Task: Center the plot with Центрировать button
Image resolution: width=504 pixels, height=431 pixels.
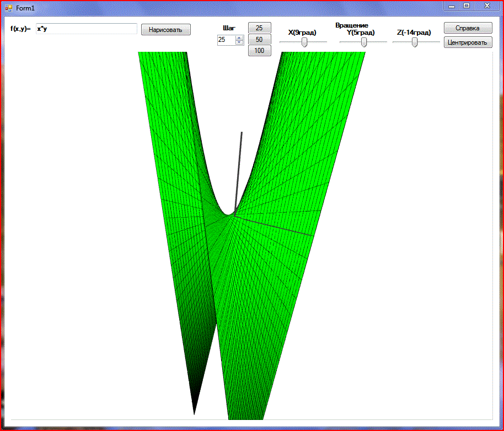Action: [x=468, y=42]
